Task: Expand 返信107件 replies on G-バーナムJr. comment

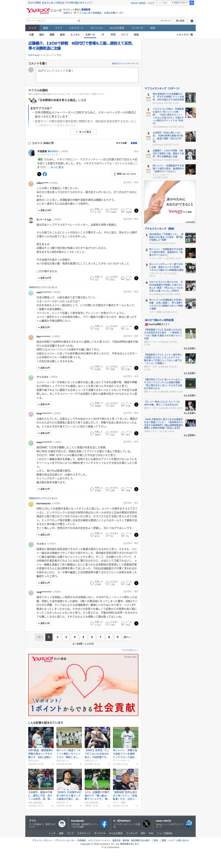Action: tap(44, 278)
